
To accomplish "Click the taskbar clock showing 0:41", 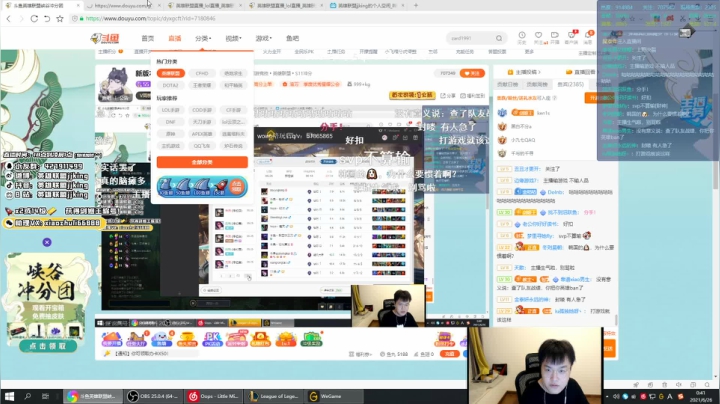I will [701, 396].
